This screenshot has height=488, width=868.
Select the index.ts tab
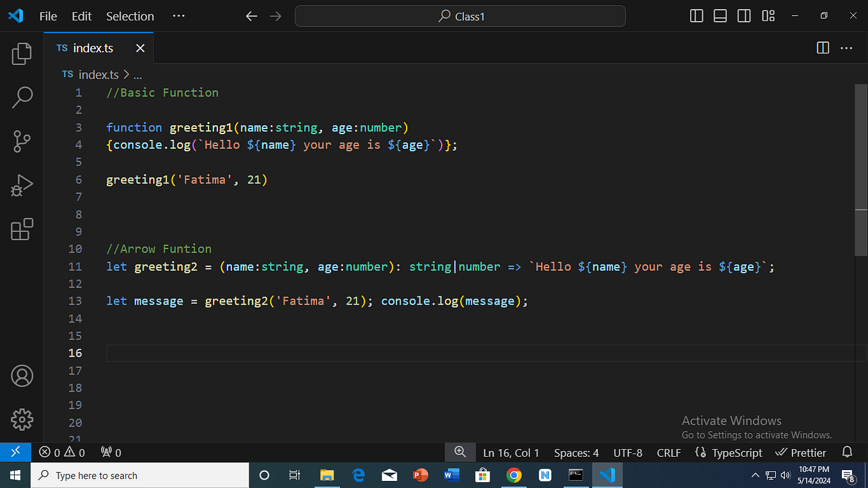[93, 47]
